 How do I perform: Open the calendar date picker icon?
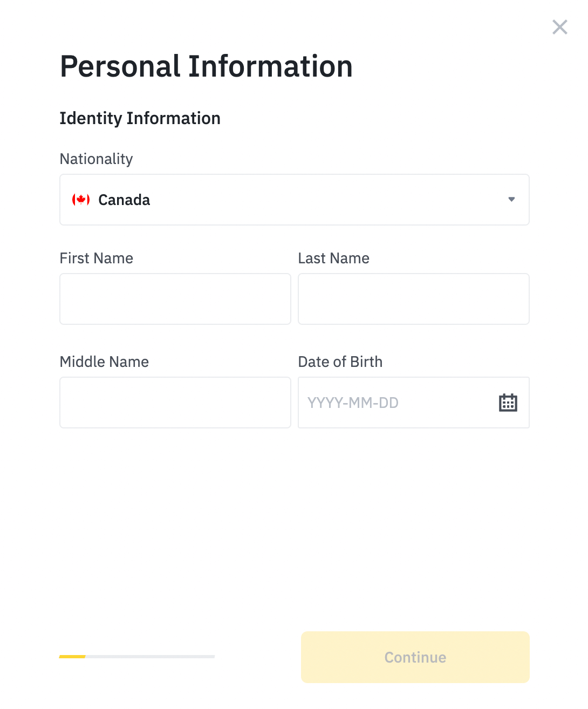[508, 403]
